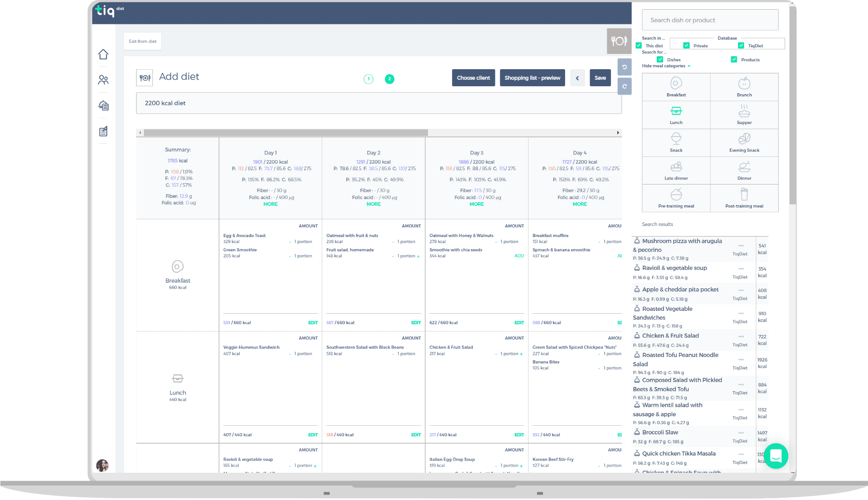The image size is (868, 500).
Task: Click horizontal scrollbar thumb above days
Action: pyautogui.click(x=286, y=133)
